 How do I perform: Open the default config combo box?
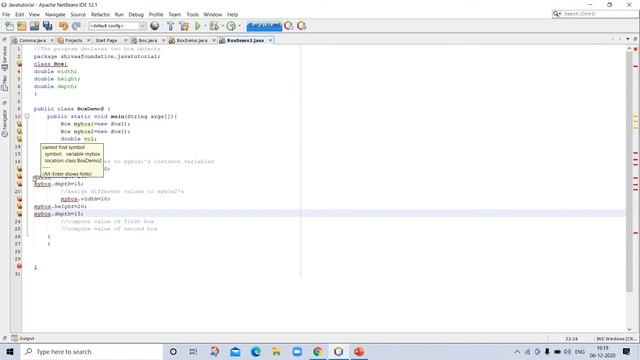[x=117, y=26]
